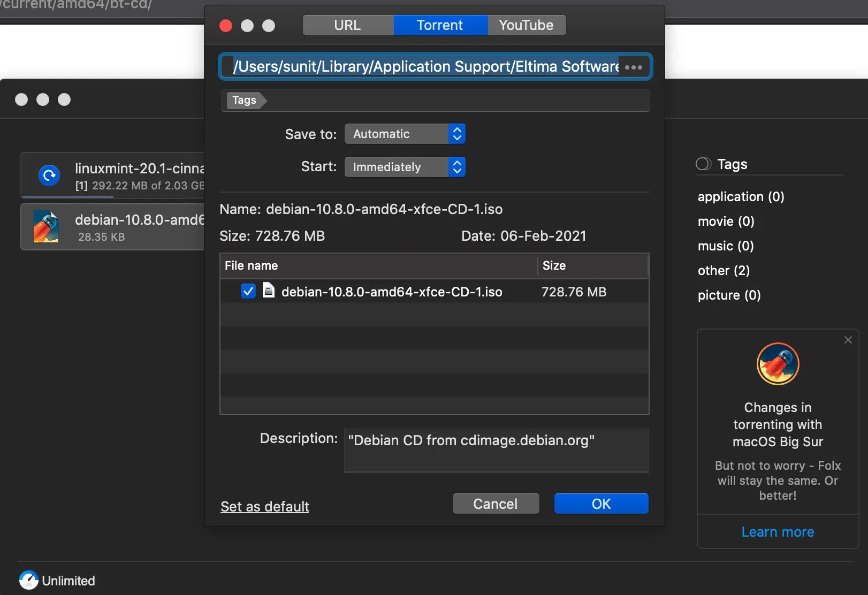Click the torrent file path input field
Image resolution: width=868 pixels, height=595 pixels.
[x=435, y=66]
